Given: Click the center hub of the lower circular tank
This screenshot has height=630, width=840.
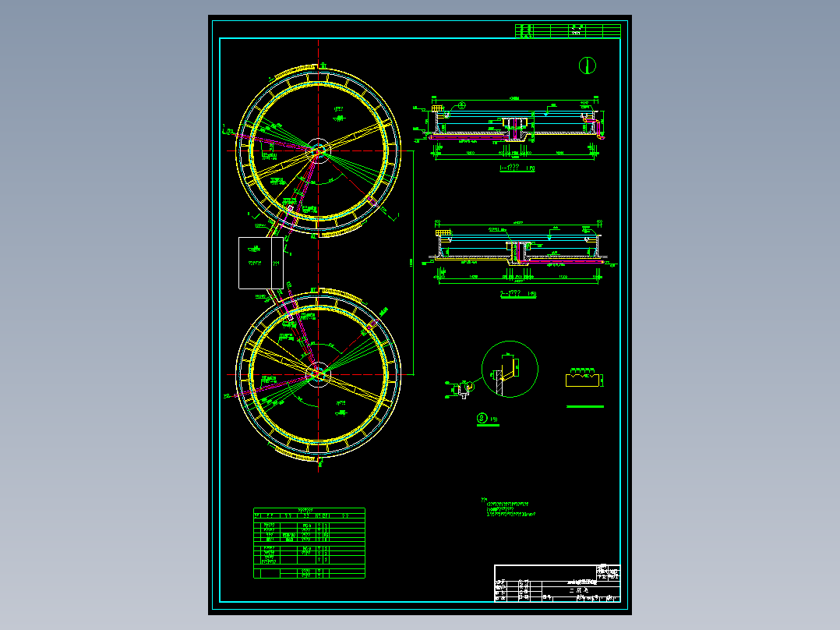Looking at the screenshot, I should 318,374.
